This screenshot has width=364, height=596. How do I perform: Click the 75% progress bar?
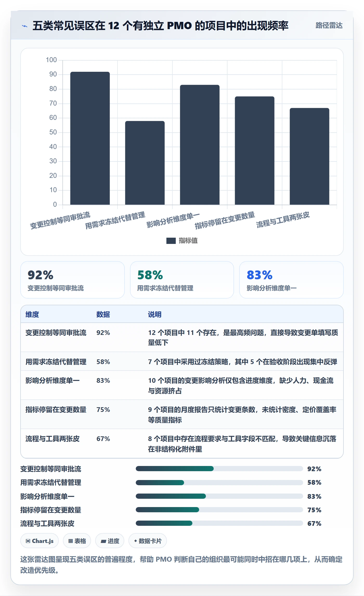(219, 510)
